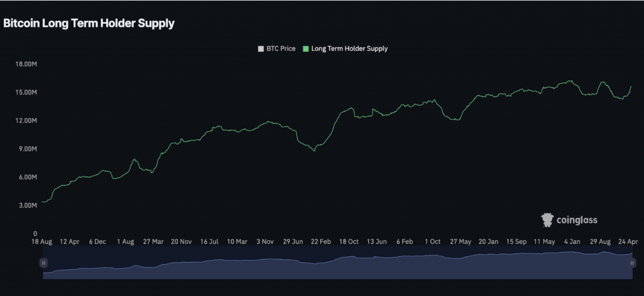Click the 20 Jan x-axis date

(488, 242)
